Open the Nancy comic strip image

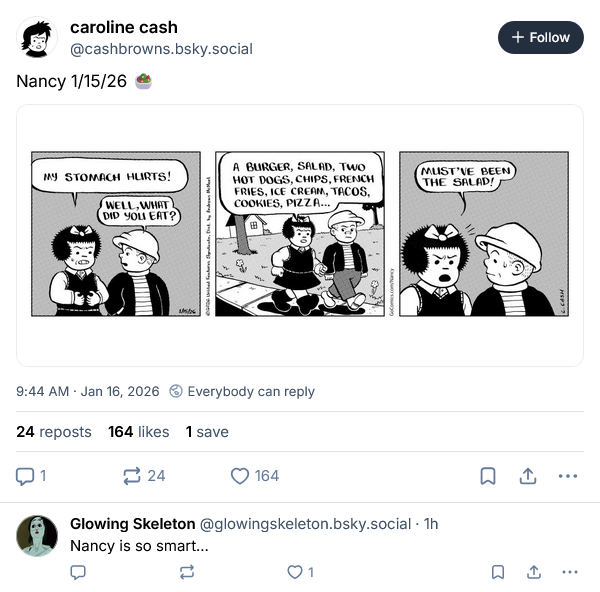(x=299, y=235)
